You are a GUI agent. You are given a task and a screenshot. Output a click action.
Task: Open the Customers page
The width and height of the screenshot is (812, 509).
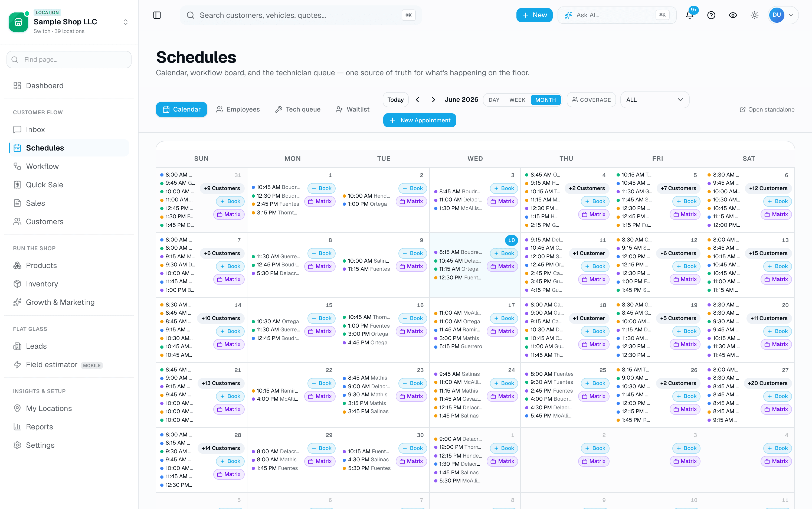click(69, 221)
